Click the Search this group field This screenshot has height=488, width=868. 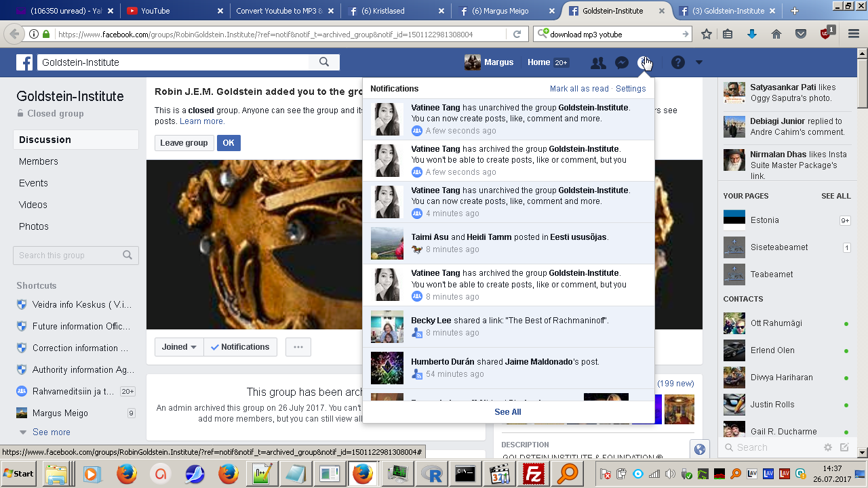[x=68, y=256]
